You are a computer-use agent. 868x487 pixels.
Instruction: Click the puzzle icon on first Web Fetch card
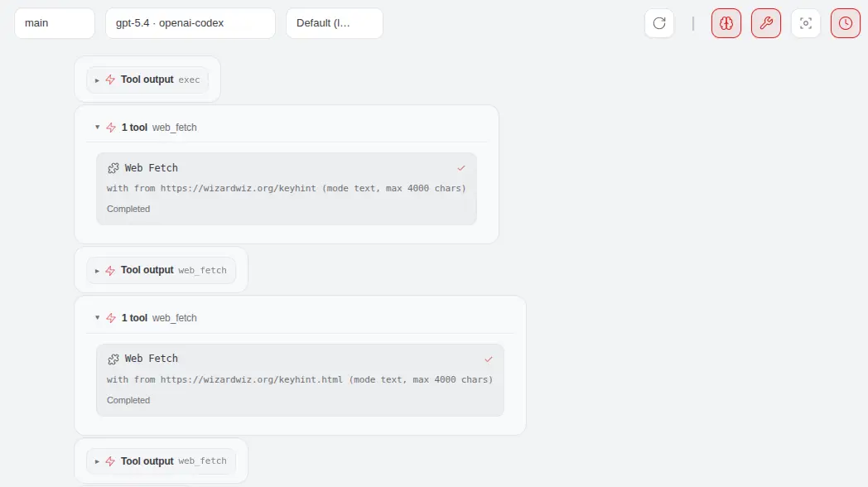[113, 168]
